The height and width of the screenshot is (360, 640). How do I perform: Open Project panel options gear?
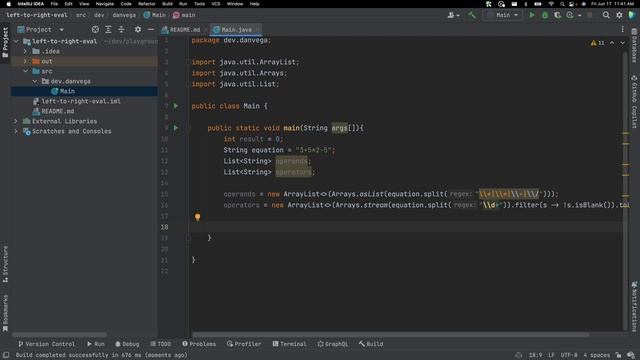point(138,29)
